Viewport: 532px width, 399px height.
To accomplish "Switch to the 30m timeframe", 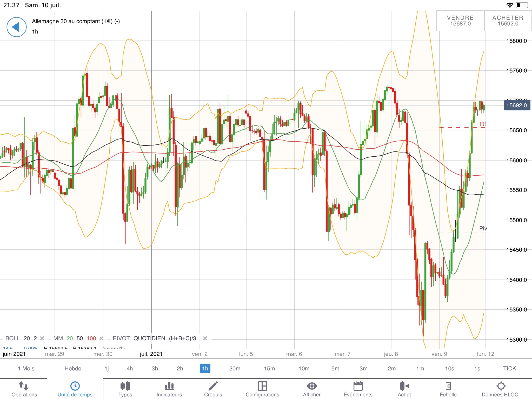I will click(x=235, y=368).
